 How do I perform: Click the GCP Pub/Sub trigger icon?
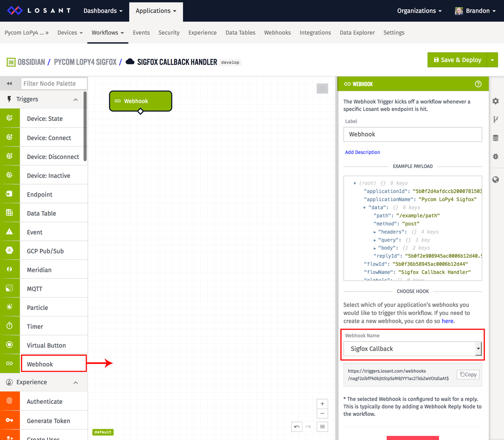tap(9, 250)
